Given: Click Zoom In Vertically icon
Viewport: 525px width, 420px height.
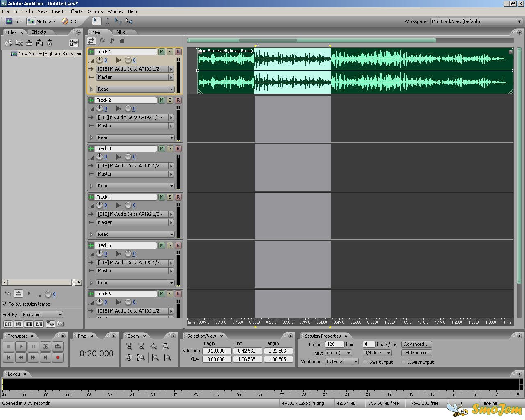Looking at the screenshot, I should pos(155,358).
